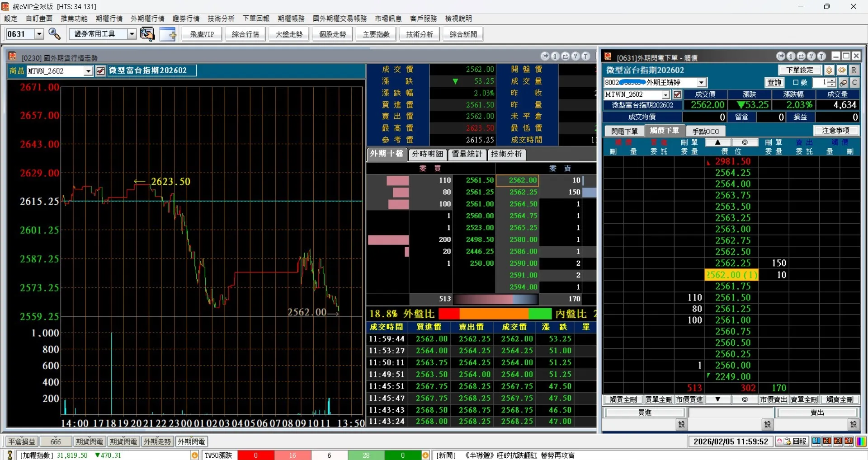This screenshot has height=460, width=868.
Task: Click the 外盤比 red-orange-green ratio bar
Action: (x=495, y=314)
